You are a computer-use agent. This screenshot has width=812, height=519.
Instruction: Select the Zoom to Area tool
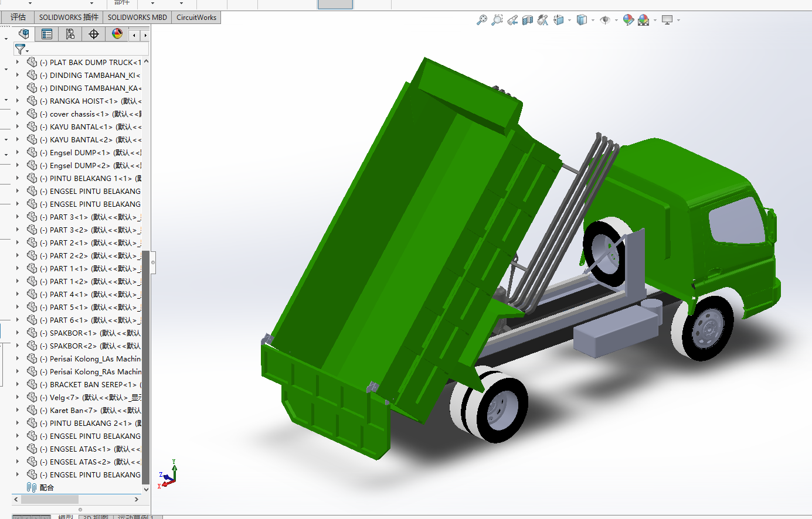(497, 20)
